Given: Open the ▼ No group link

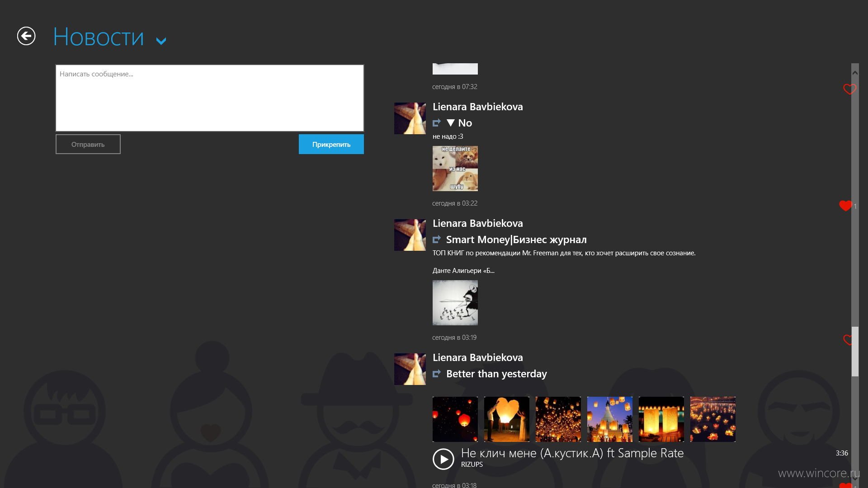Looking at the screenshot, I should (459, 123).
